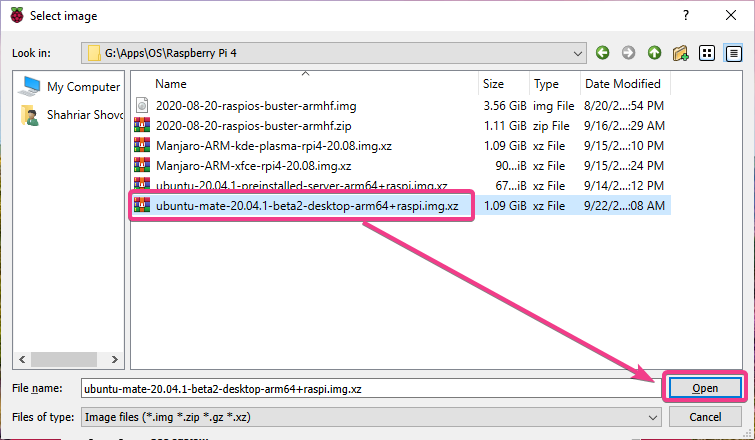Click sidebar scrollbar right arrow
This screenshot has height=440, width=755.
(115, 359)
